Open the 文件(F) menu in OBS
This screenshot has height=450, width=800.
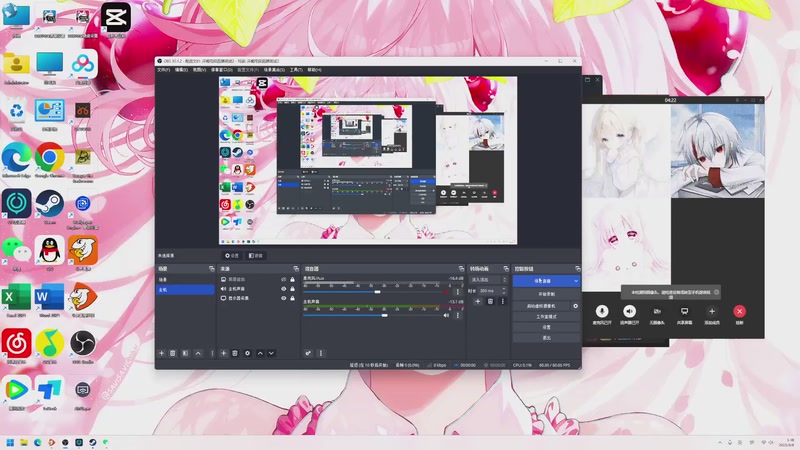(x=163, y=70)
